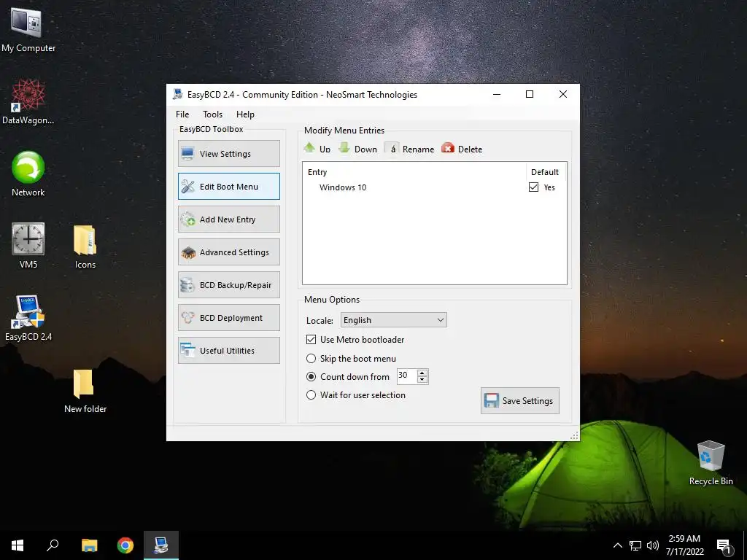747x560 pixels.
Task: Open Advanced Settings section
Action: point(228,252)
